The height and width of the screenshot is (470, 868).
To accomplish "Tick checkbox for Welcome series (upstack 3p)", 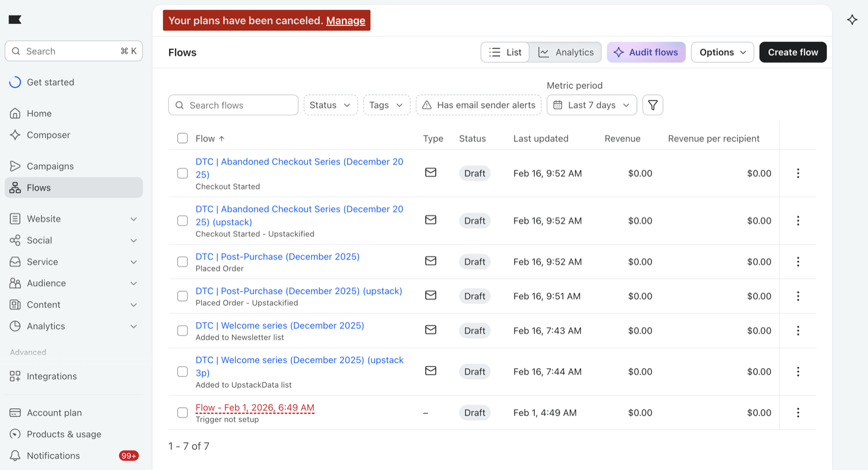I will 182,372.
